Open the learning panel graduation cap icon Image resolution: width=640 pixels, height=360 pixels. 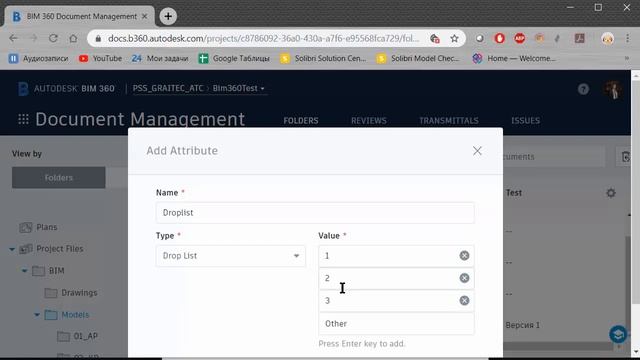[618, 334]
